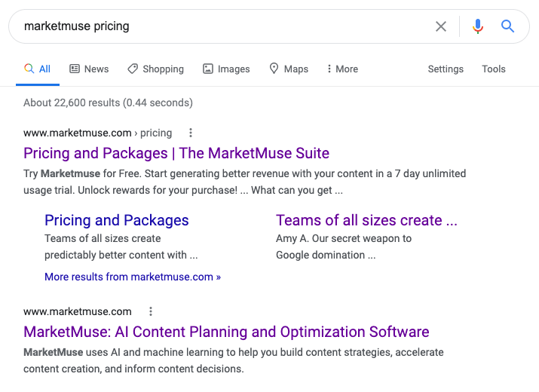Expand the More search categories menu
The width and height of the screenshot is (539, 392).
342,69
